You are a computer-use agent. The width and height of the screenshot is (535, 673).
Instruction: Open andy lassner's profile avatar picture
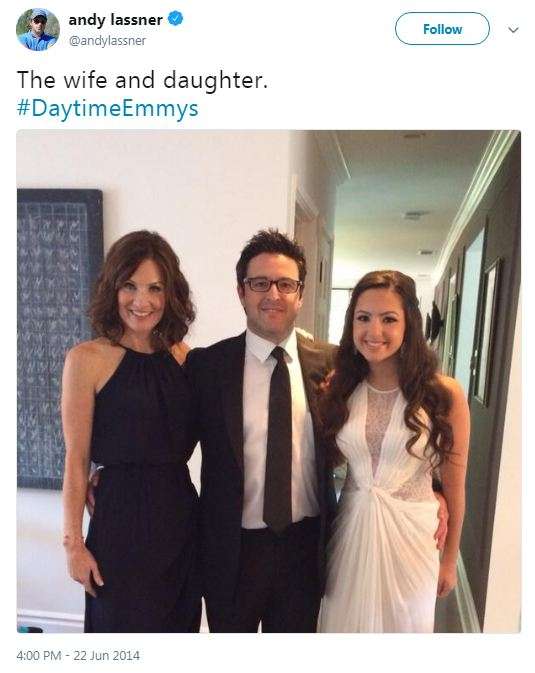(38, 29)
